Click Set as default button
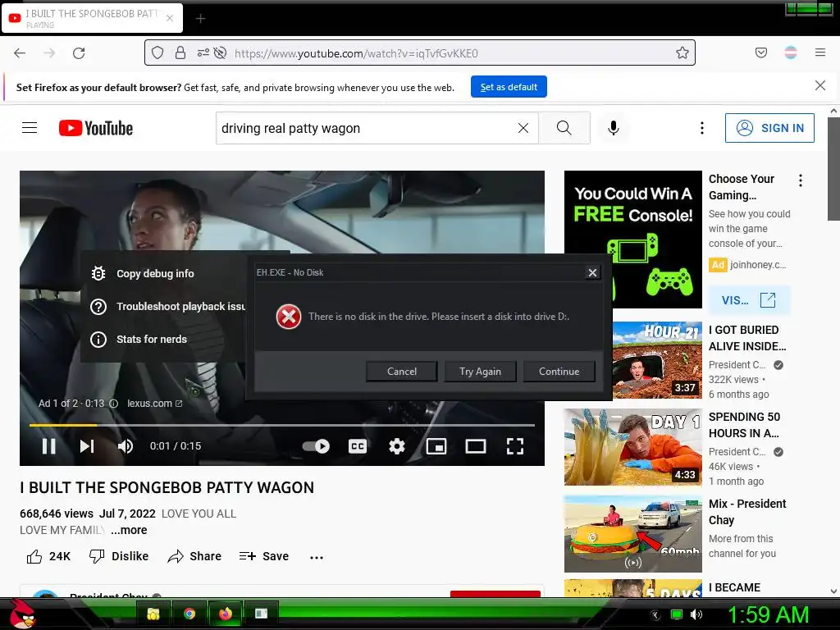The height and width of the screenshot is (630, 840). pos(509,87)
